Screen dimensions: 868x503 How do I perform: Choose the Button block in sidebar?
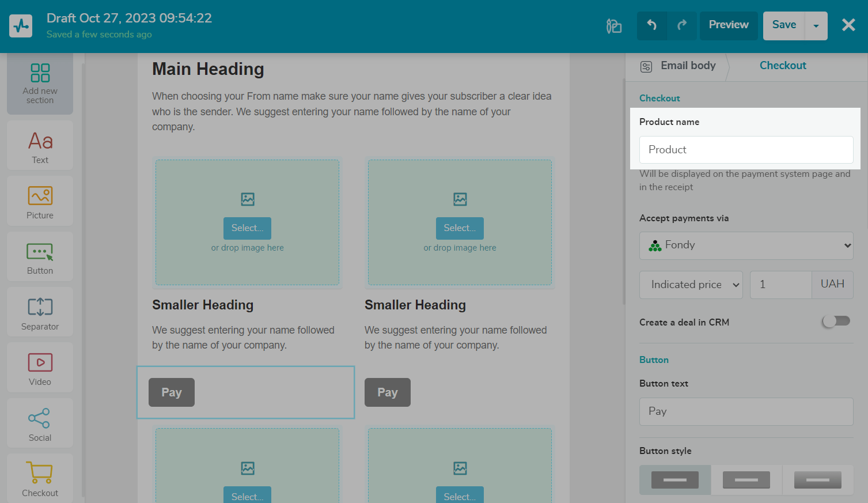40,252
